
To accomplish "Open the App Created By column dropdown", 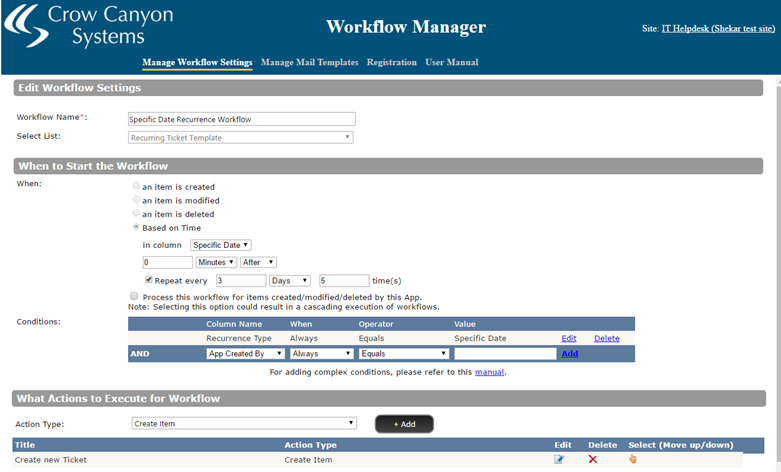I will [246, 354].
